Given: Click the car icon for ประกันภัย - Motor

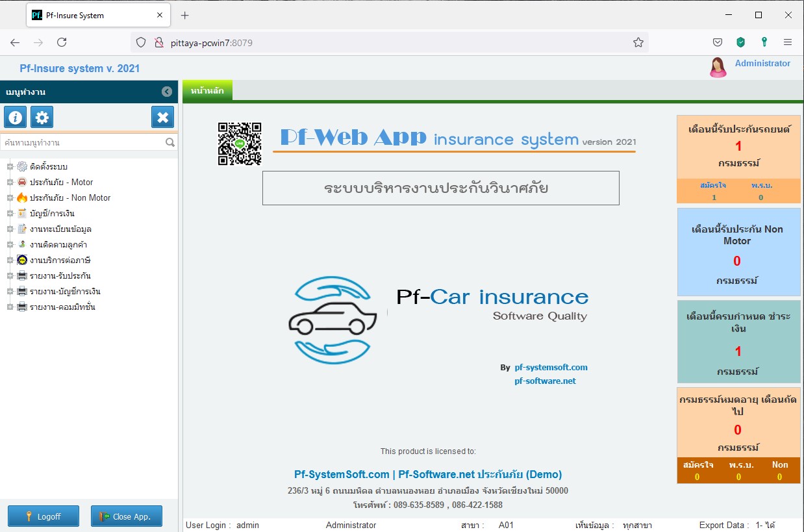Looking at the screenshot, I should (x=22, y=183).
